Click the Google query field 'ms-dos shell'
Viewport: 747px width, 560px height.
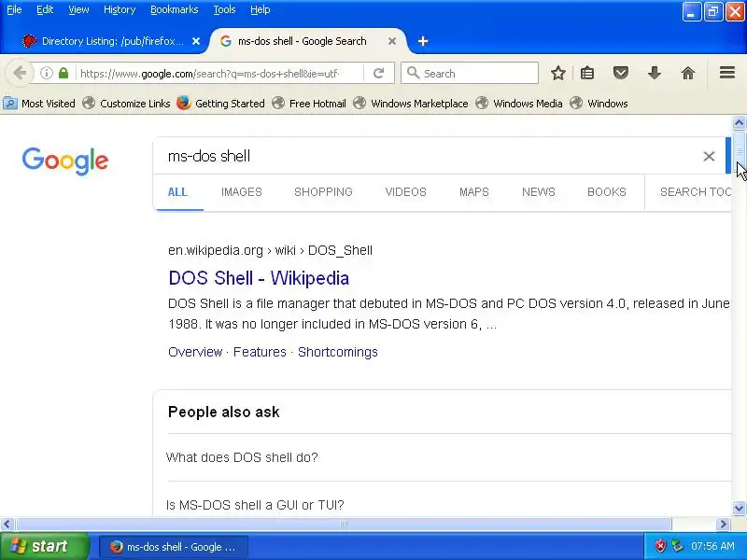429,156
